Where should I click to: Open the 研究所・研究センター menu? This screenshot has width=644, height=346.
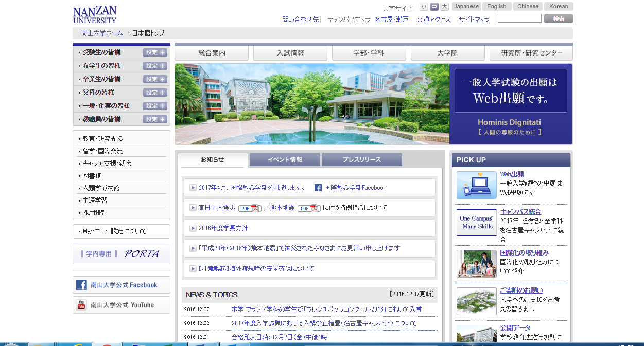[x=531, y=53]
